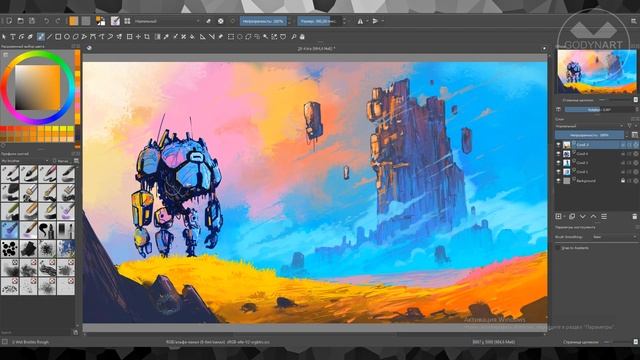Undo the last action
The image size is (640, 360).
pos(47,21)
